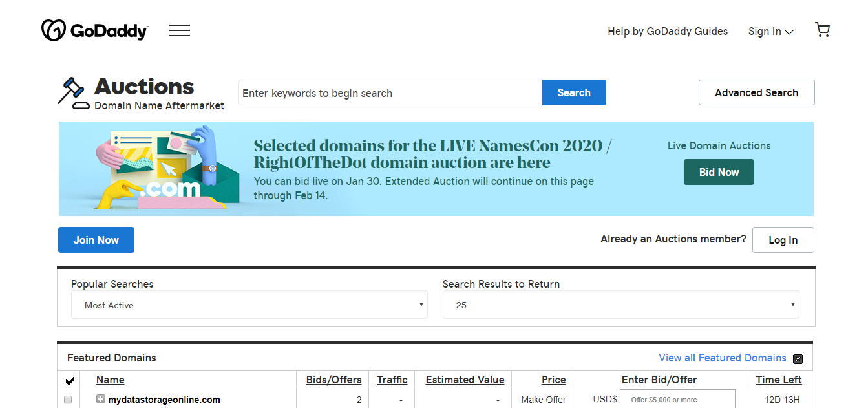Image resolution: width=868 pixels, height=408 pixels.
Task: Open the Popular Searches dropdown
Action: pos(249,305)
